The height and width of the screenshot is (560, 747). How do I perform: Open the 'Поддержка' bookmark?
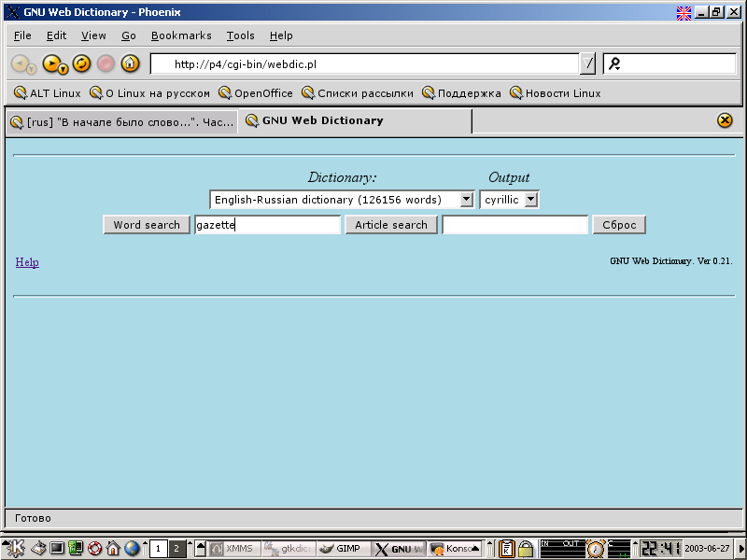pos(461,93)
